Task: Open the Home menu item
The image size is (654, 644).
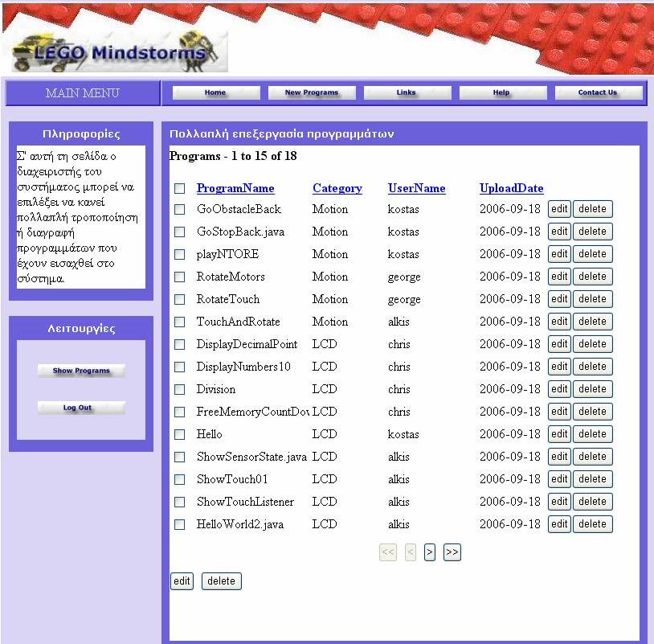Action: click(216, 92)
